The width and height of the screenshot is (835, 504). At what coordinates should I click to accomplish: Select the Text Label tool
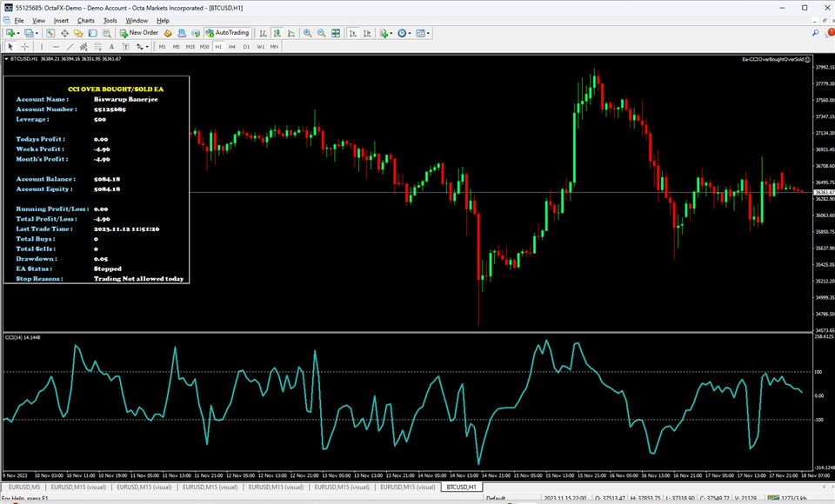[x=125, y=47]
